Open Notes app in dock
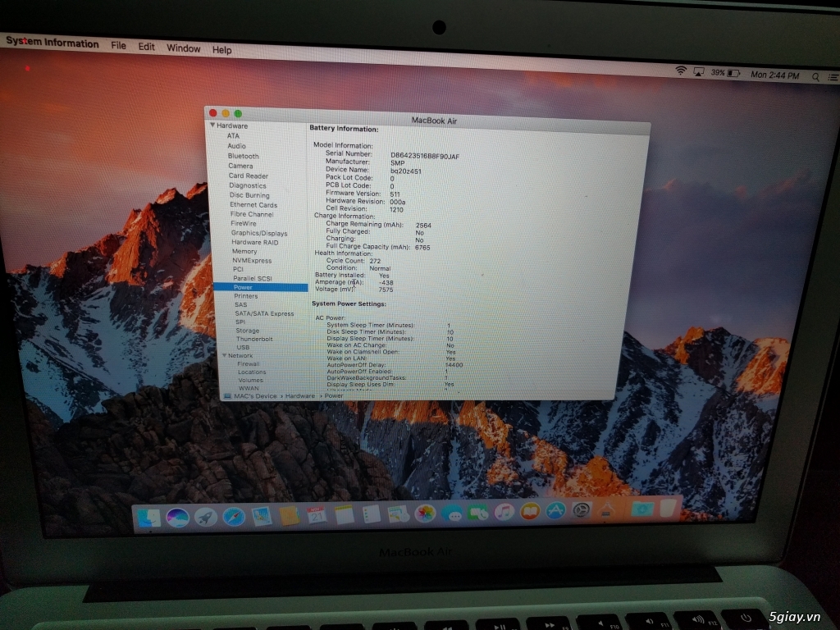 click(x=344, y=514)
